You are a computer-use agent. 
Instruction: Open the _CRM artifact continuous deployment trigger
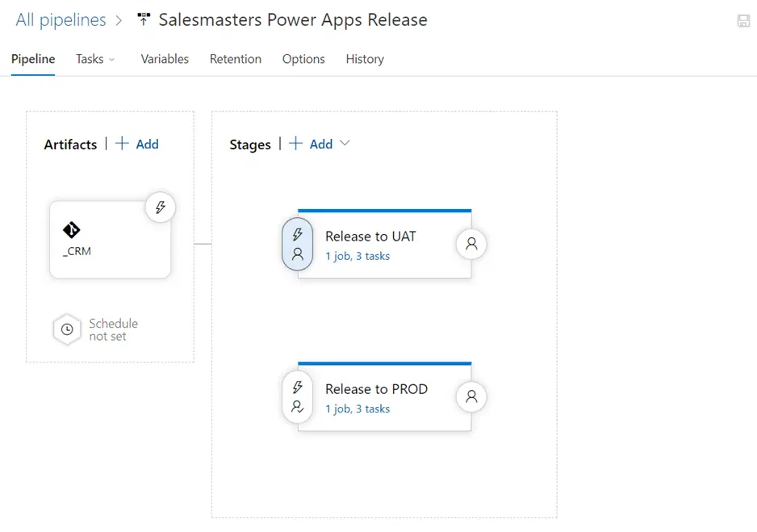(x=161, y=207)
